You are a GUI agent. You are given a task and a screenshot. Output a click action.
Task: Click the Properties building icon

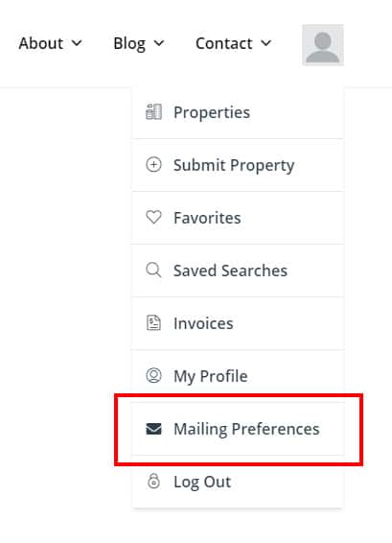[153, 112]
